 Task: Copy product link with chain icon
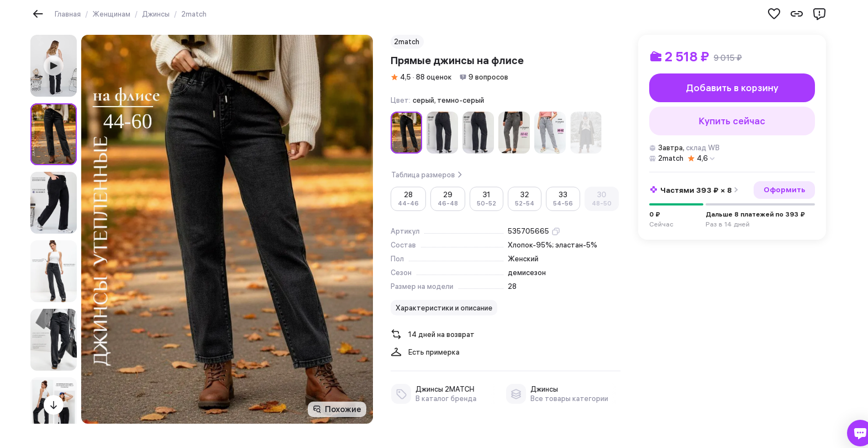pyautogui.click(x=796, y=14)
